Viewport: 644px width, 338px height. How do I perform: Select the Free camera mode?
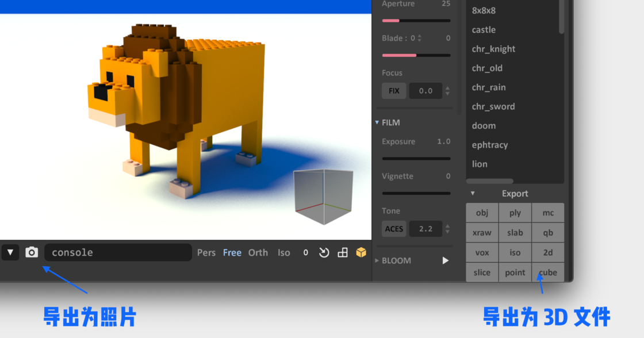point(232,252)
